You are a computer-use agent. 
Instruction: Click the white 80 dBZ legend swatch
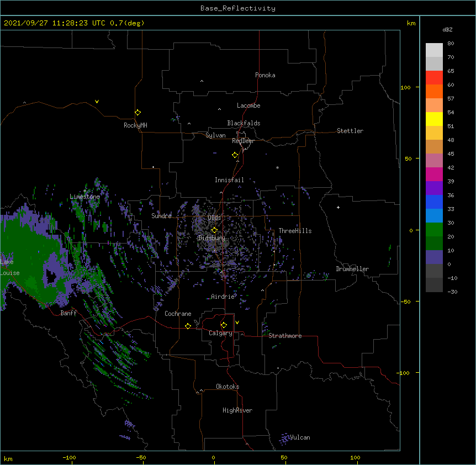434,50
